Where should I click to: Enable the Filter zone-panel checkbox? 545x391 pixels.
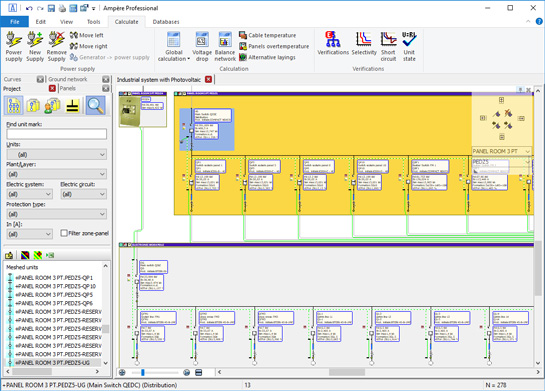tap(64, 233)
